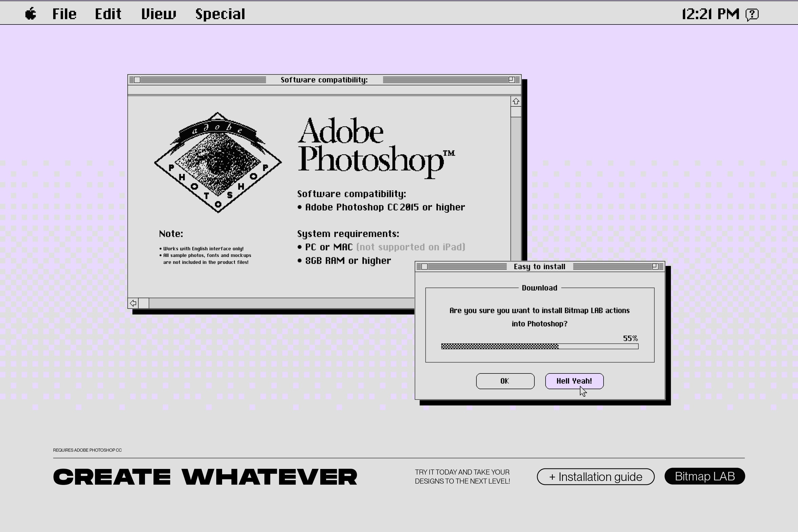798x532 pixels.
Task: Select the Special menu item
Action: [x=220, y=13]
